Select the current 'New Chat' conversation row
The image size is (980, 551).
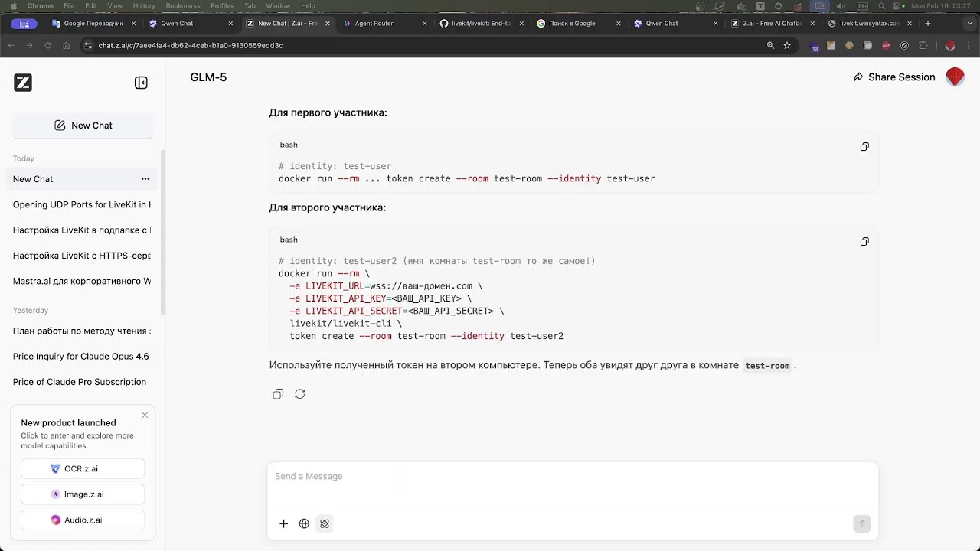[82, 179]
